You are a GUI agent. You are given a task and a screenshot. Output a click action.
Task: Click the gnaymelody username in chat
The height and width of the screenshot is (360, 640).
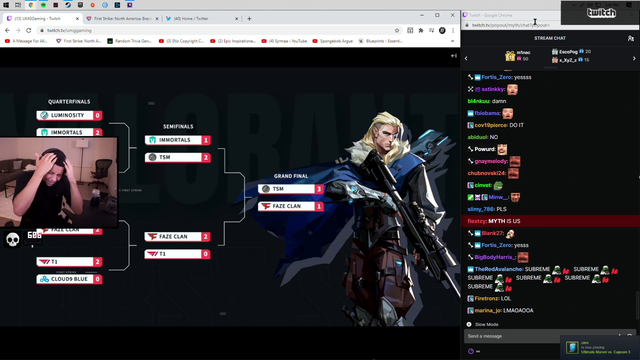491,161
